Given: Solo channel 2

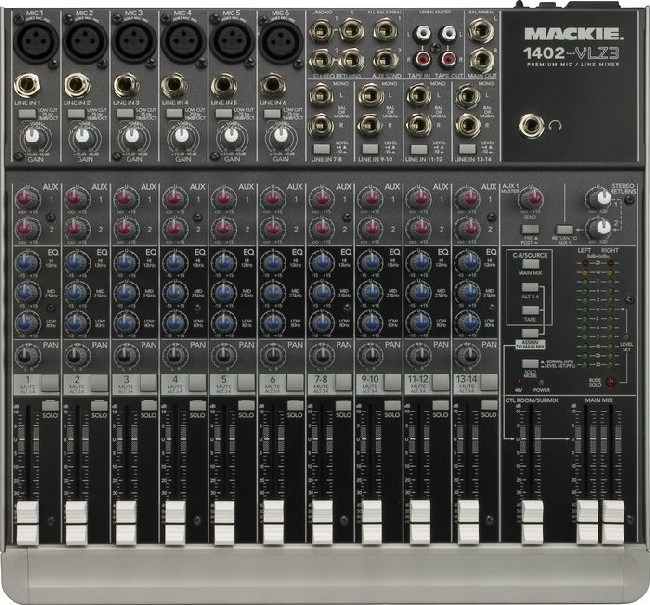Looking at the screenshot, I should coord(99,405).
